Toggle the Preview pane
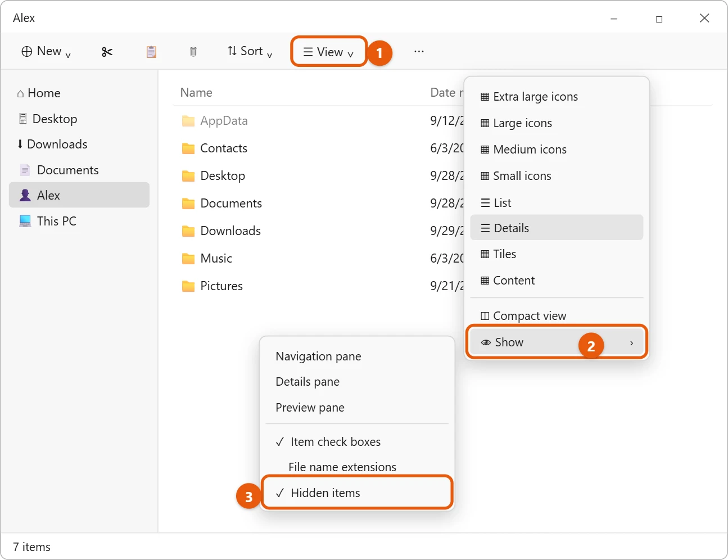Screen dimensions: 728x560 click(x=357, y=408)
